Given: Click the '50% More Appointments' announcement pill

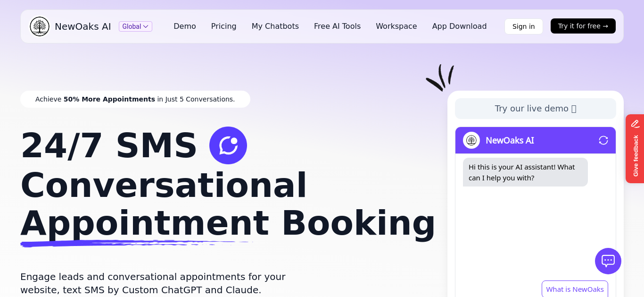Looking at the screenshot, I should click(135, 99).
